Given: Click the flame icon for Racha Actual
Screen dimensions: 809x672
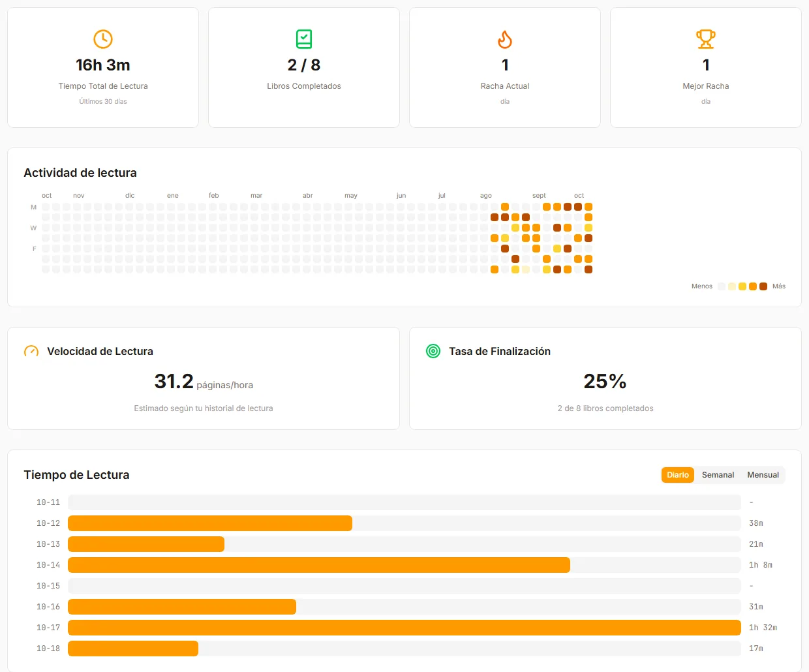Looking at the screenshot, I should [x=505, y=39].
